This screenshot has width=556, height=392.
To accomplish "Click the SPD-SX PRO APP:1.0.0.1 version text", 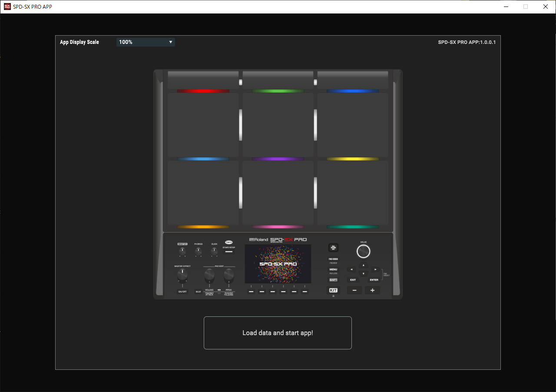I will [x=467, y=42].
